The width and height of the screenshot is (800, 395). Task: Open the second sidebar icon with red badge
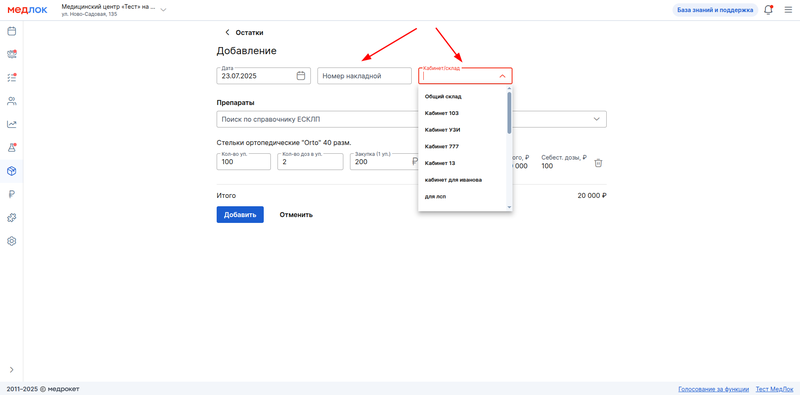11,54
